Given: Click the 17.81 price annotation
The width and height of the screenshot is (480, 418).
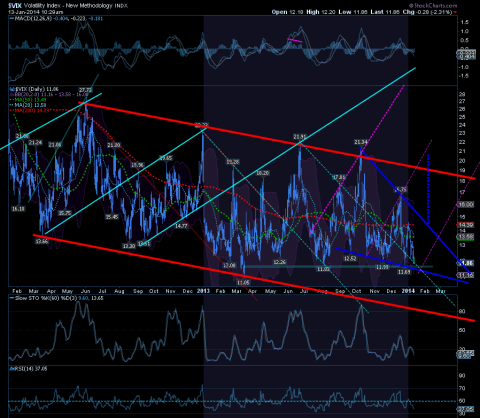Looking at the screenshot, I should point(339,177).
